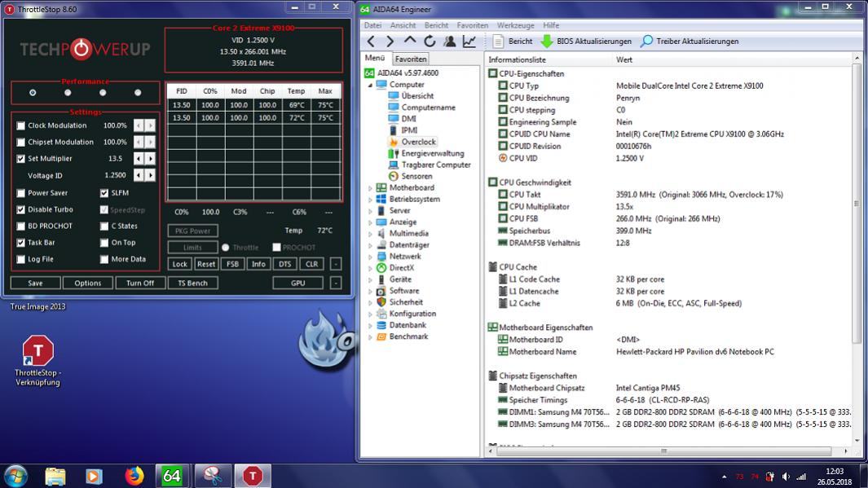Open the AIDA64 graph chart icon
The width and height of the screenshot is (868, 488).
(x=469, y=42)
